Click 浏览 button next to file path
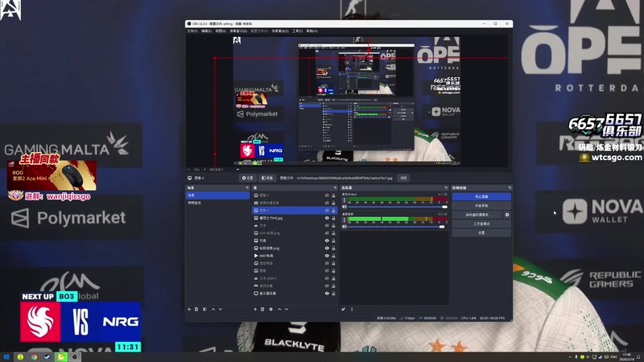 click(x=404, y=178)
